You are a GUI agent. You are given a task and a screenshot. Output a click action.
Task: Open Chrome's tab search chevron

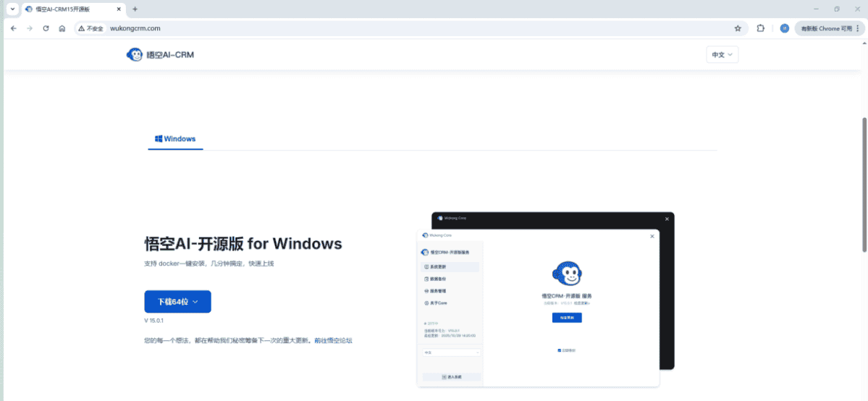(13, 9)
